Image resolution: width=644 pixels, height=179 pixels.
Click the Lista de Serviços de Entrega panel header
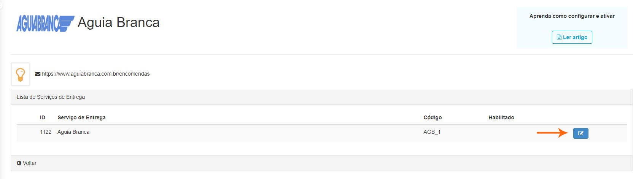point(51,97)
